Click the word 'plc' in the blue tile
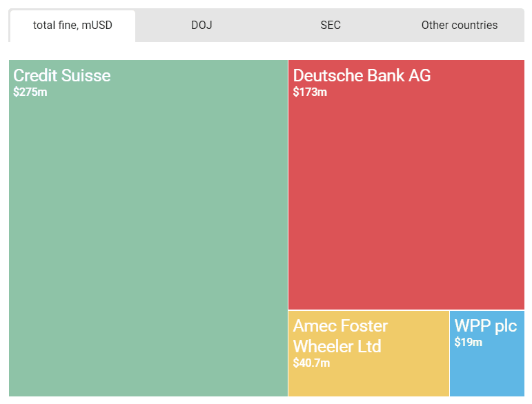Image resolution: width=532 pixels, height=404 pixels. click(505, 326)
